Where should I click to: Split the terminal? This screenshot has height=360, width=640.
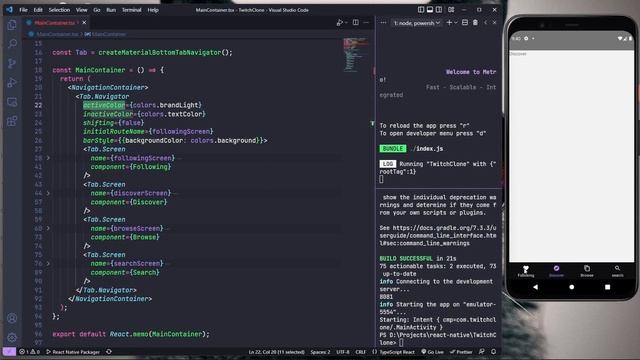[x=465, y=22]
